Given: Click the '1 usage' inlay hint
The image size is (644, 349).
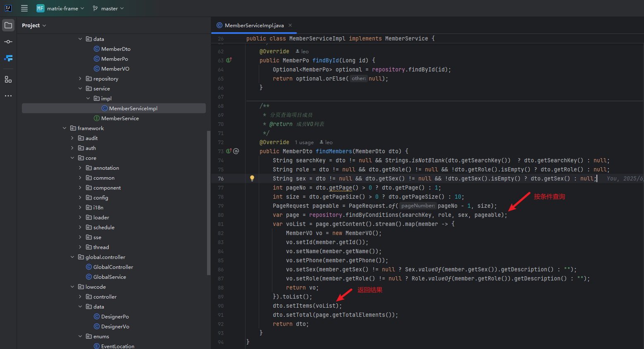Looking at the screenshot, I should pos(304,142).
